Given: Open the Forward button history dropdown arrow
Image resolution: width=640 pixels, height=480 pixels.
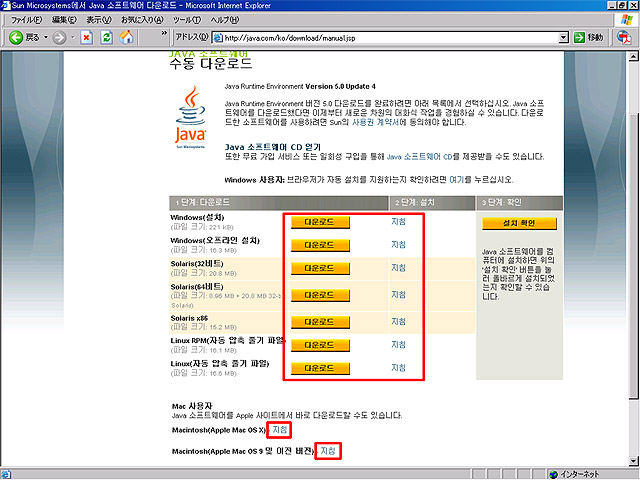Looking at the screenshot, I should click(73, 38).
